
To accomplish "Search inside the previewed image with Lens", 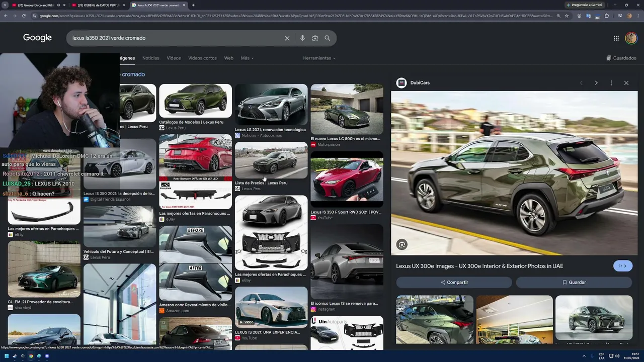I will tap(401, 245).
